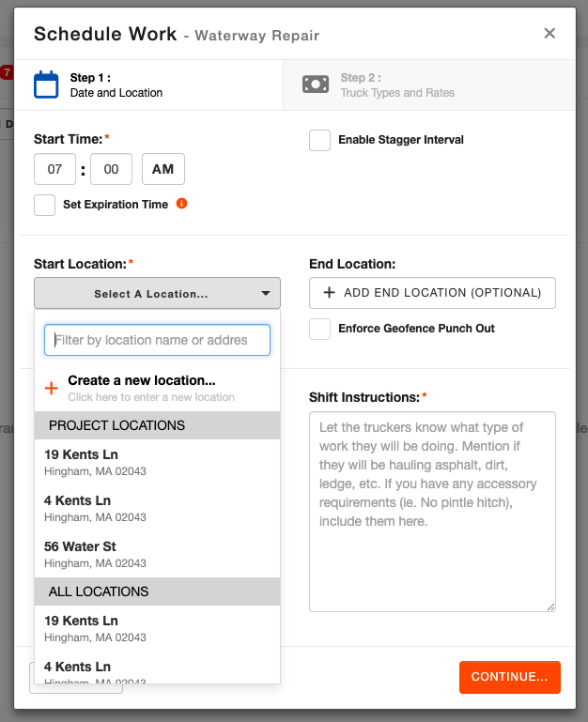The width and height of the screenshot is (588, 722).
Task: Edit the start time hour field
Action: [x=54, y=170]
